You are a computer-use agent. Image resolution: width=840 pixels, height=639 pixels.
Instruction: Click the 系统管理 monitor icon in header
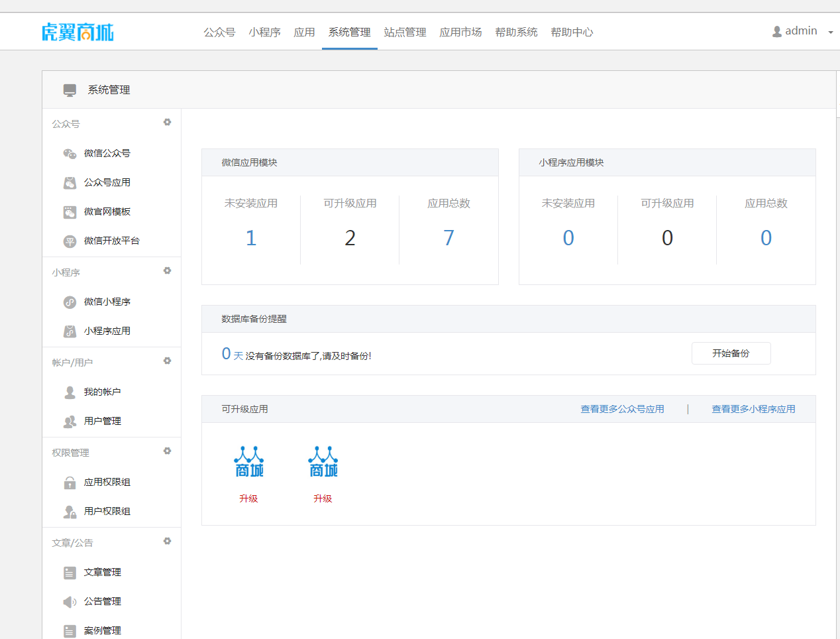(x=70, y=90)
